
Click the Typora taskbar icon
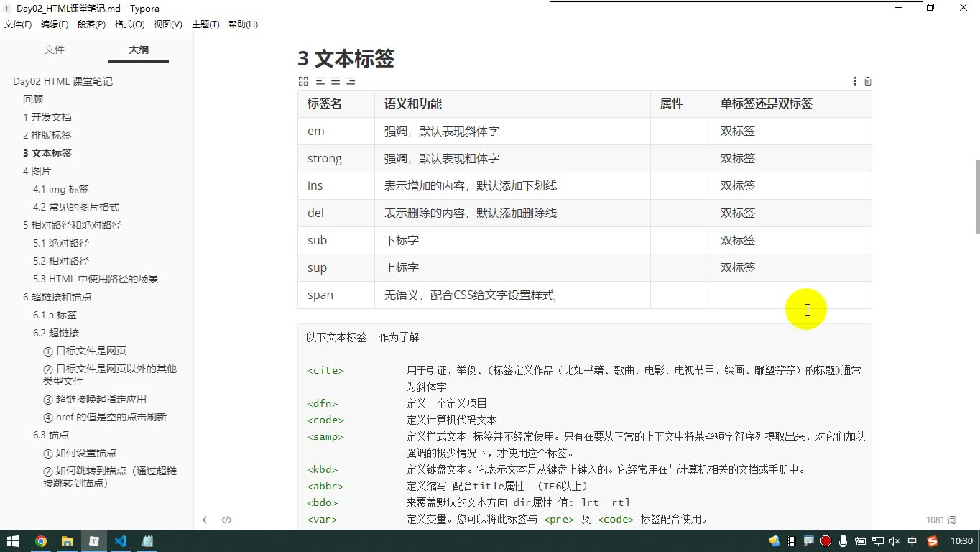pyautogui.click(x=94, y=541)
